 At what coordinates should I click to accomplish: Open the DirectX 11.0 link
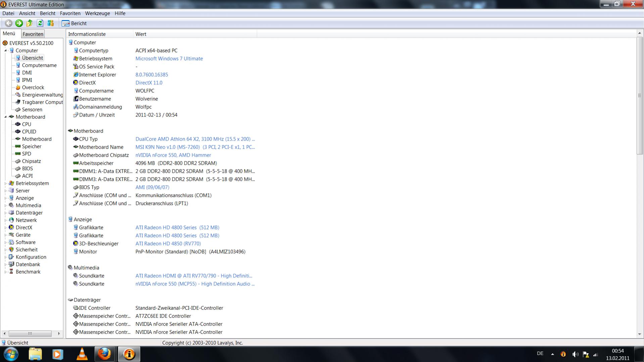pos(149,83)
